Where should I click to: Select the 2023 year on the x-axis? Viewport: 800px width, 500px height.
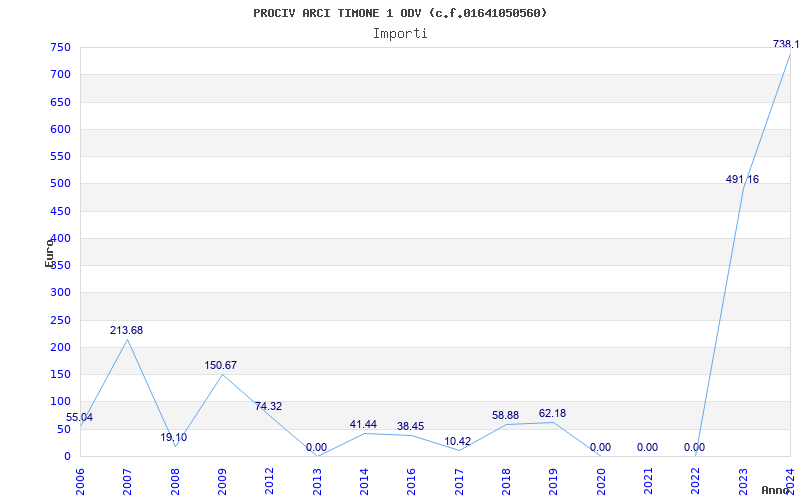[x=743, y=480]
